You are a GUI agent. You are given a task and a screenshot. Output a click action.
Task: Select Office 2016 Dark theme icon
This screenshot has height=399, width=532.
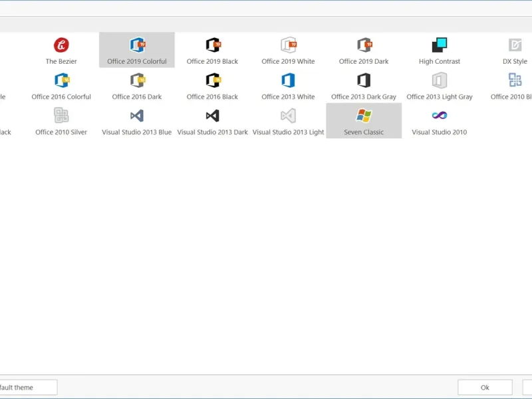(x=137, y=80)
